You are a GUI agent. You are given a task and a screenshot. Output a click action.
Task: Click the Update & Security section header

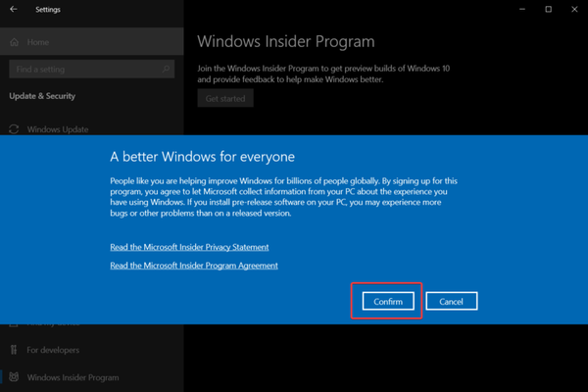(42, 96)
